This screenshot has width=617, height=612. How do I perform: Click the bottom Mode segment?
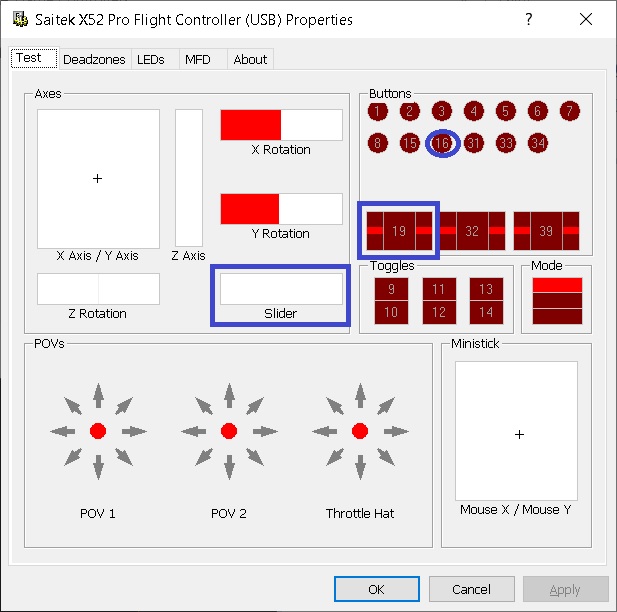pyautogui.click(x=557, y=316)
